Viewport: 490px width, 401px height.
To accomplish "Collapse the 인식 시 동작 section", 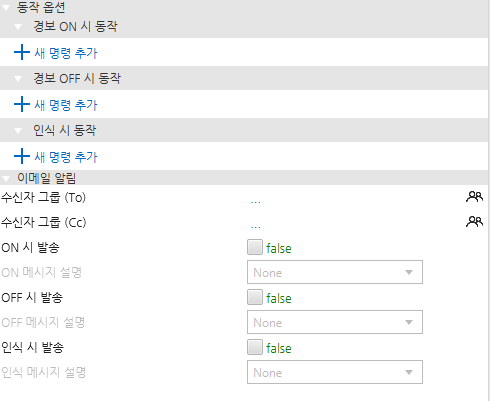I will (x=18, y=130).
